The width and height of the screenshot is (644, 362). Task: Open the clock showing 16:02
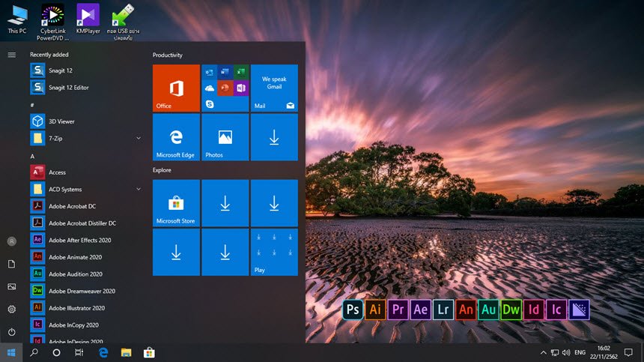604,352
